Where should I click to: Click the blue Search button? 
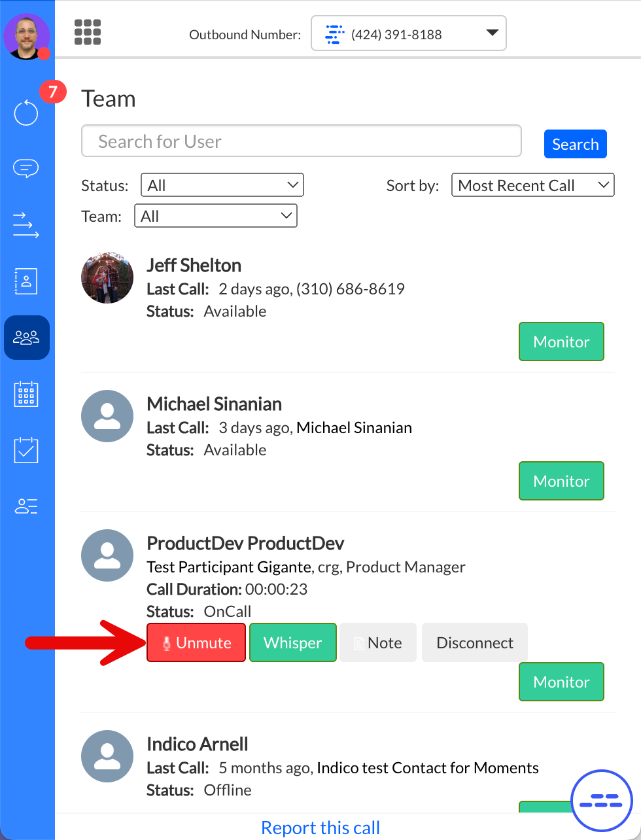tap(575, 144)
